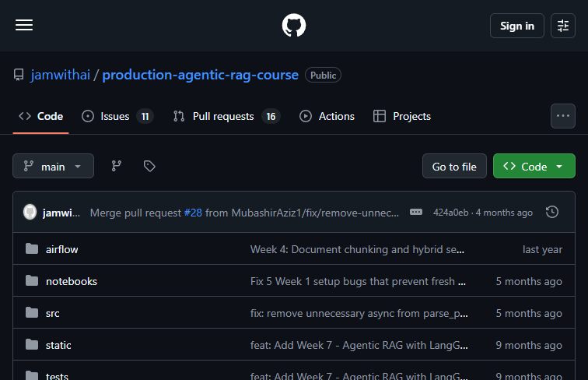Click '5 months ago' in notebooks row
The image size is (588, 380).
coord(529,281)
